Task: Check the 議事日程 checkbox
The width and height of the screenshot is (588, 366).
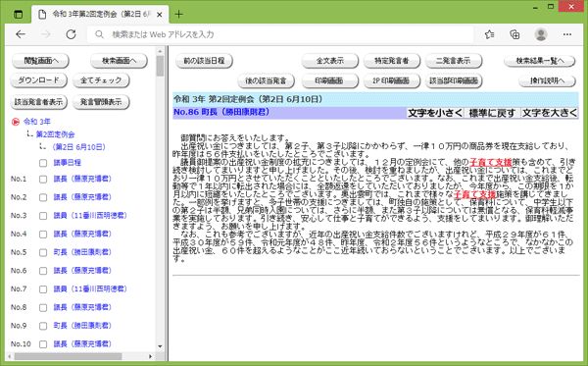Action: click(43, 163)
